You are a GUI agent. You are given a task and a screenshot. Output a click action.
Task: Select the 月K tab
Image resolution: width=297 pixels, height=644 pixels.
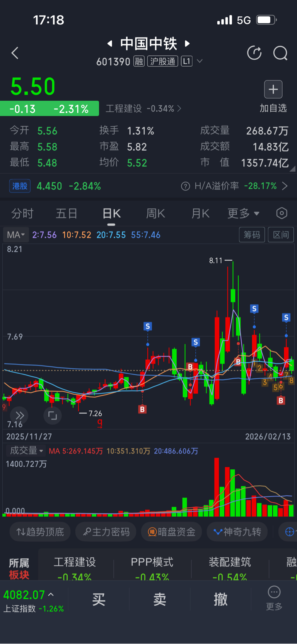pyautogui.click(x=200, y=213)
